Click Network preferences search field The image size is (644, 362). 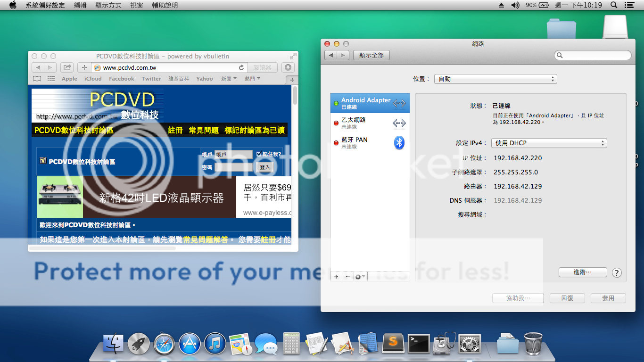[593, 55]
